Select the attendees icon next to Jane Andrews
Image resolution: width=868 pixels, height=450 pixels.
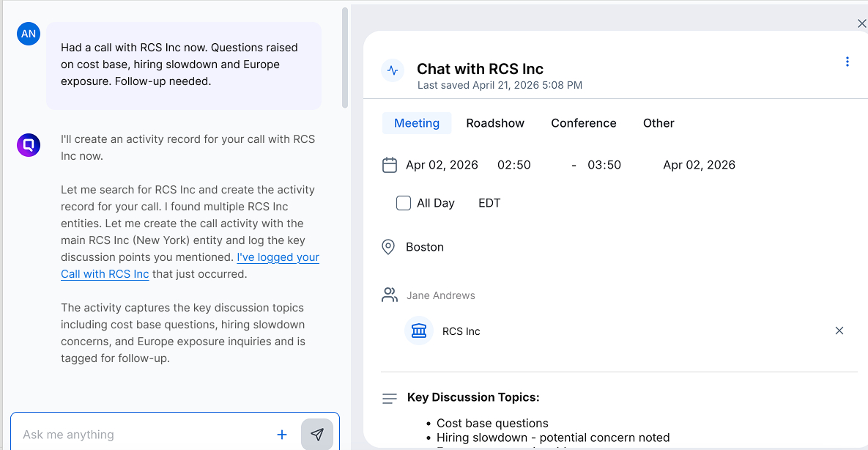tap(389, 294)
